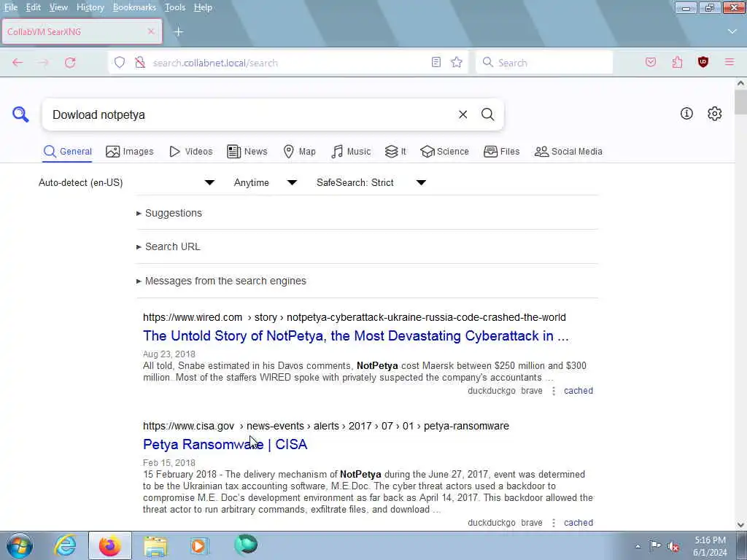Open the About info icon

tap(686, 113)
